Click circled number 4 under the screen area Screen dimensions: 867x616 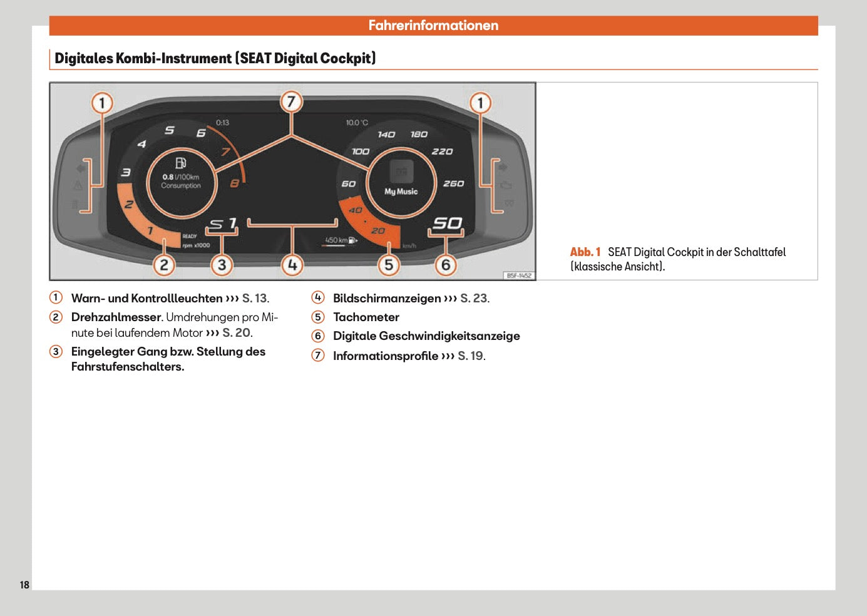[292, 266]
